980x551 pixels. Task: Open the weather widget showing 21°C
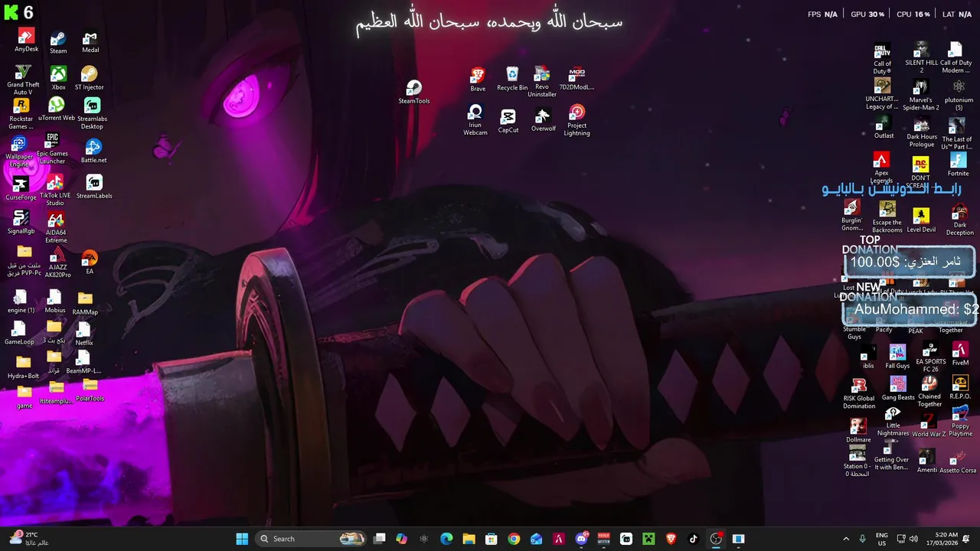tap(29, 539)
